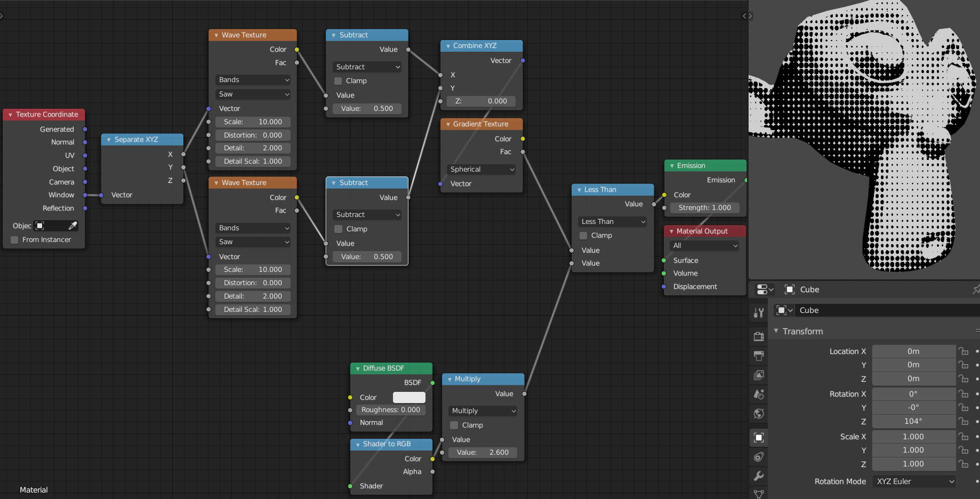This screenshot has height=499, width=980.
Task: Collapse the Emission node
Action: (x=672, y=166)
